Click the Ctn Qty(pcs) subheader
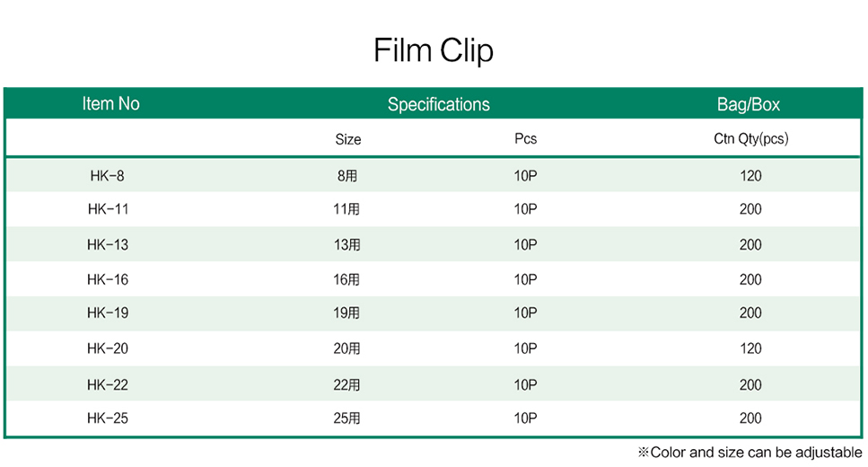 coord(750,138)
